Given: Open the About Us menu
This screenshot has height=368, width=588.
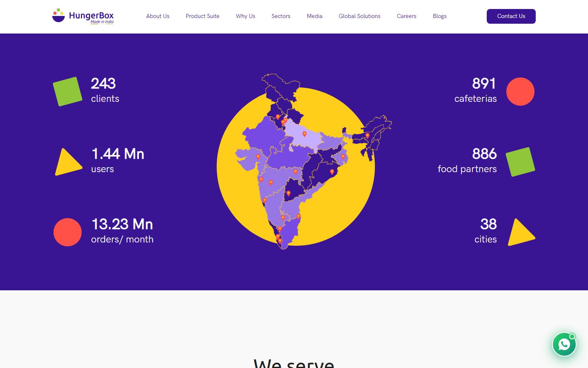Looking at the screenshot, I should coord(158,16).
